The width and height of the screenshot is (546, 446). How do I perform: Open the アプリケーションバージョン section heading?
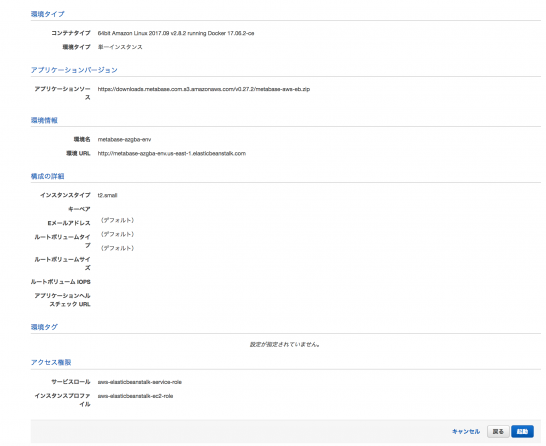click(74, 70)
